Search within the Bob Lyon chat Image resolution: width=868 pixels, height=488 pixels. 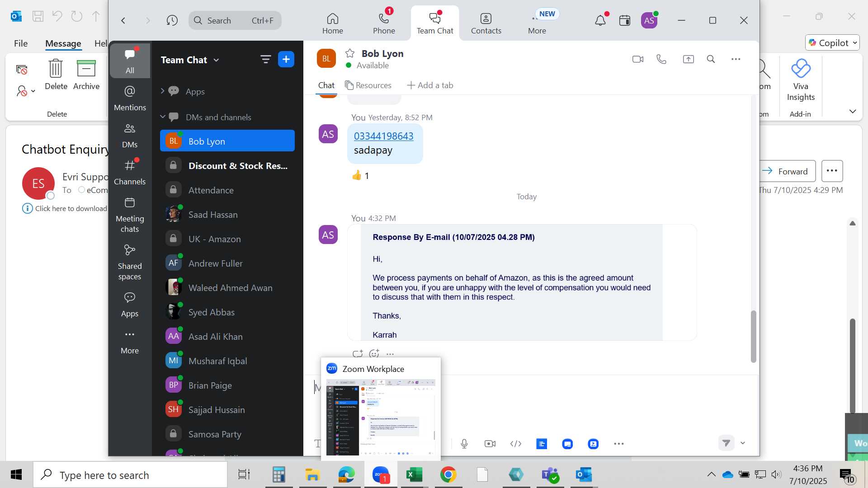(x=711, y=59)
